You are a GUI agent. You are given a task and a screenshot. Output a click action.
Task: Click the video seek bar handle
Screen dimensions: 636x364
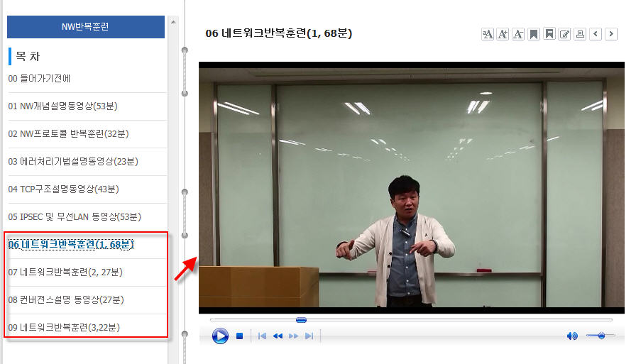[x=301, y=320]
